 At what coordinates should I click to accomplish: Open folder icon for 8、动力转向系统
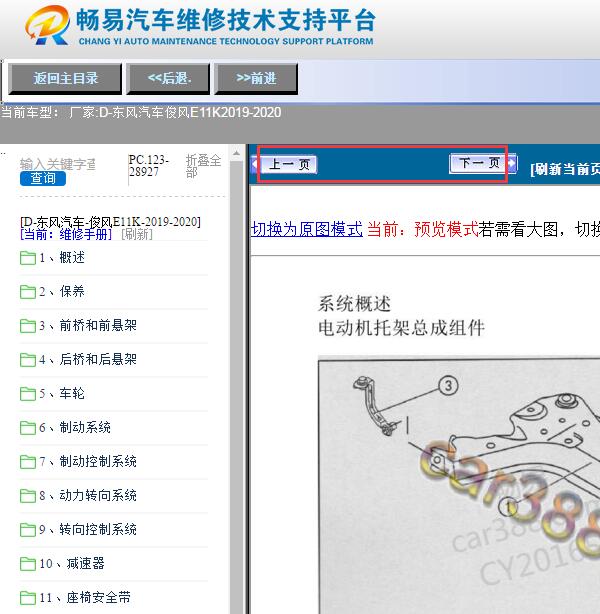(28, 496)
